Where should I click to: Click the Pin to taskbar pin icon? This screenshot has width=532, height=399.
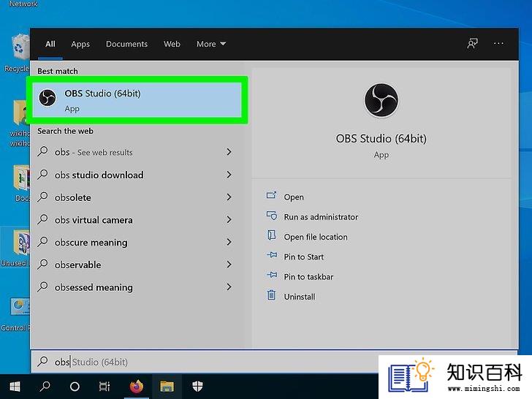[x=272, y=275]
